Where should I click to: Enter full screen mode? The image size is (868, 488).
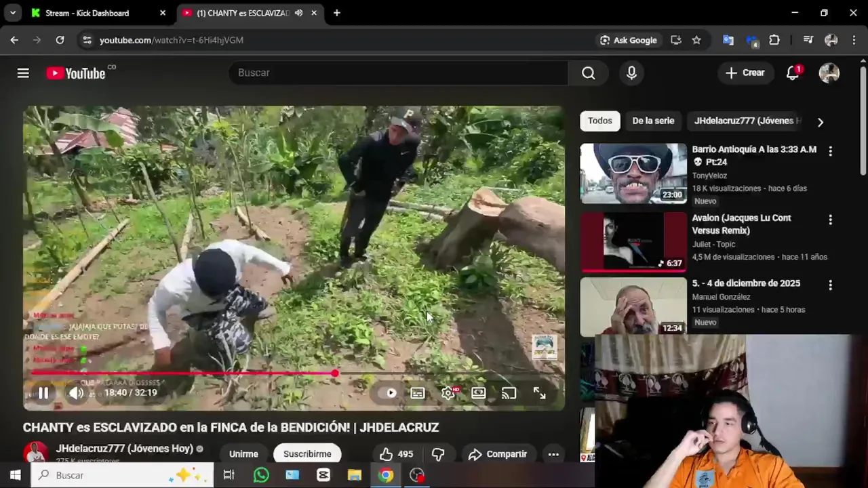click(x=539, y=393)
